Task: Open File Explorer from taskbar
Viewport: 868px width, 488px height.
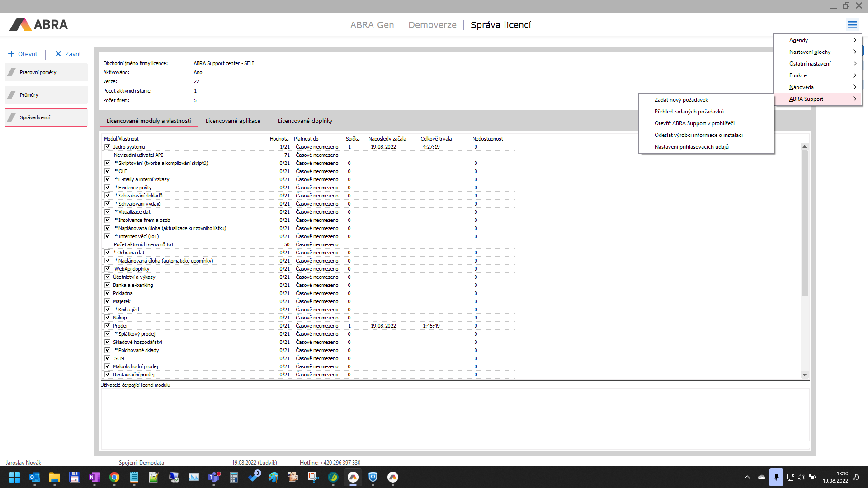Action: coord(54,477)
